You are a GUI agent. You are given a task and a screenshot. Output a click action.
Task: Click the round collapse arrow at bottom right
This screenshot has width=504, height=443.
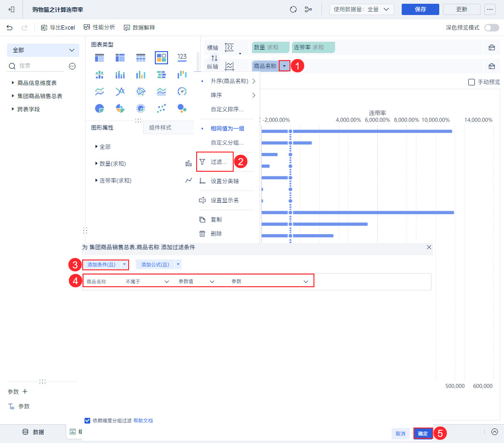495,432
